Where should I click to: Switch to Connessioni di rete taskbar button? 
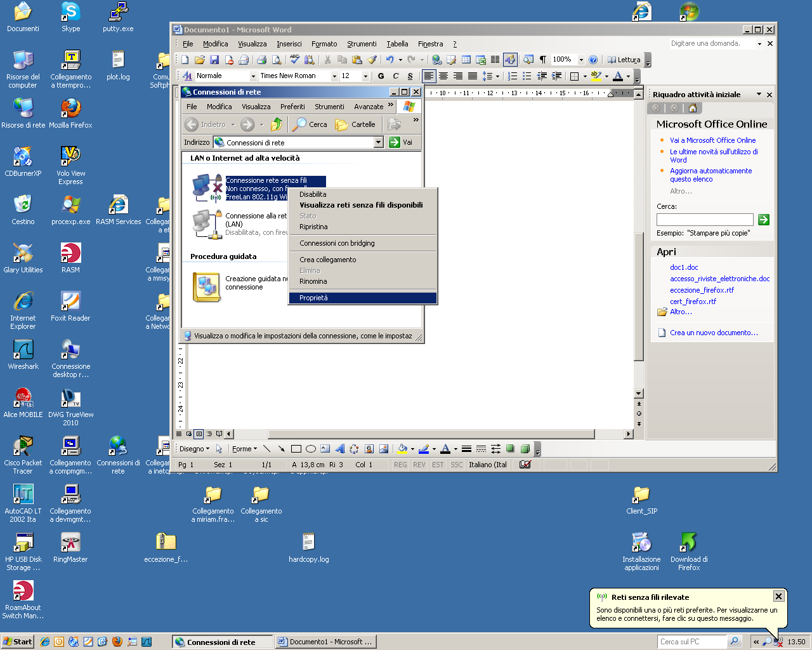tap(222, 642)
